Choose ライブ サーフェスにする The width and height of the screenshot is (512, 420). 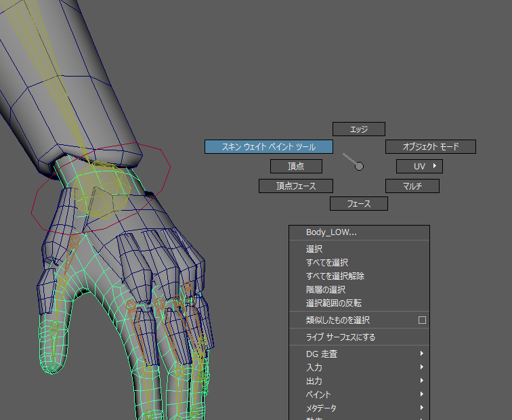(x=341, y=337)
